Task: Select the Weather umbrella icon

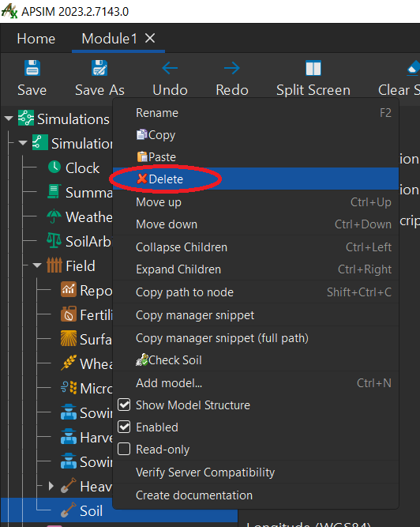Action: pos(54,216)
